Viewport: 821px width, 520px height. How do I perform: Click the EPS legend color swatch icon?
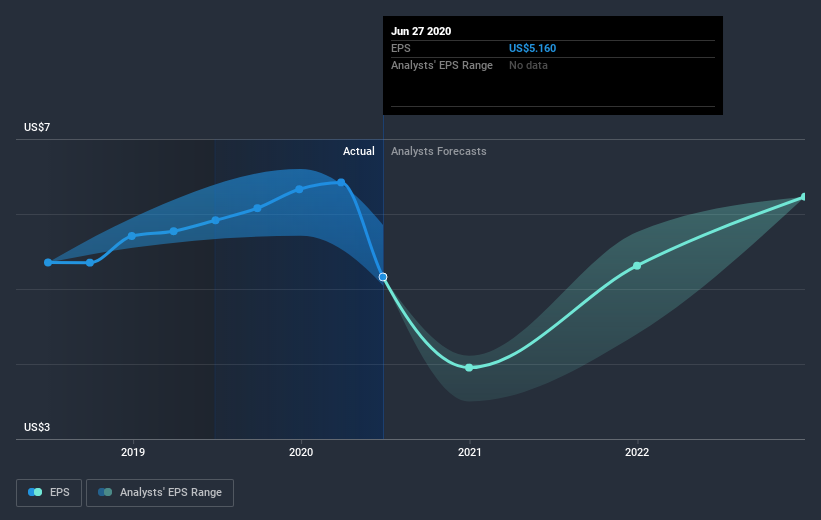point(35,492)
